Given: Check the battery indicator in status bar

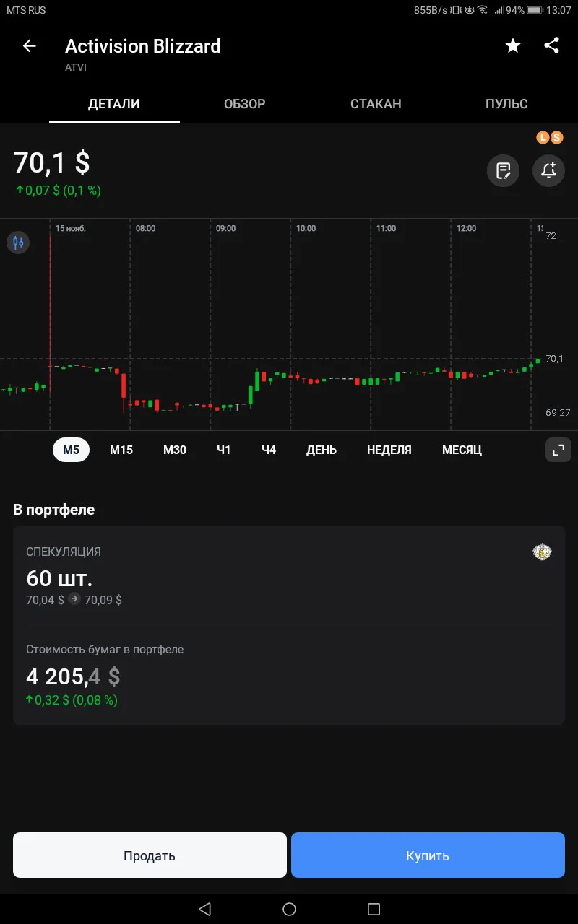Looking at the screenshot, I should coord(535,10).
